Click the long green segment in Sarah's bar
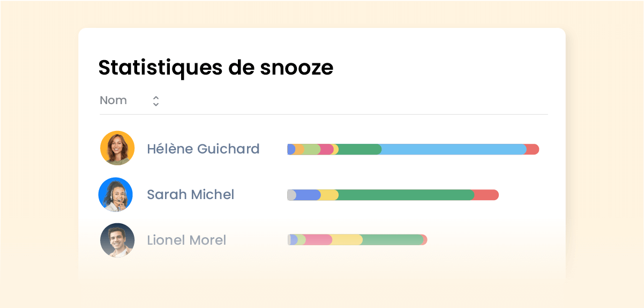644x308 pixels. pyautogui.click(x=406, y=195)
